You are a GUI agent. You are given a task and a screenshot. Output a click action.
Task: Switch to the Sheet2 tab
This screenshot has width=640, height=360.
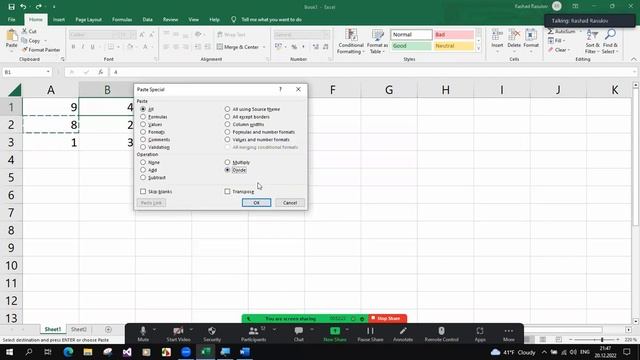(x=79, y=329)
